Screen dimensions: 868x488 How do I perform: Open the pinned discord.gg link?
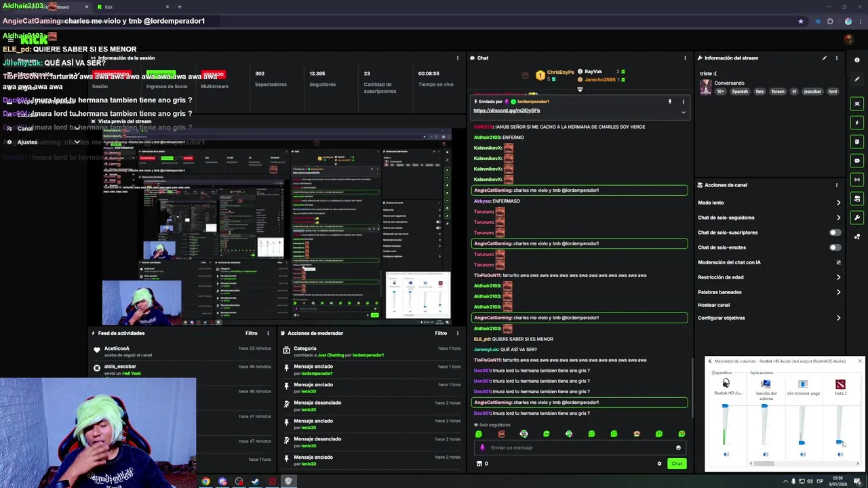507,110
